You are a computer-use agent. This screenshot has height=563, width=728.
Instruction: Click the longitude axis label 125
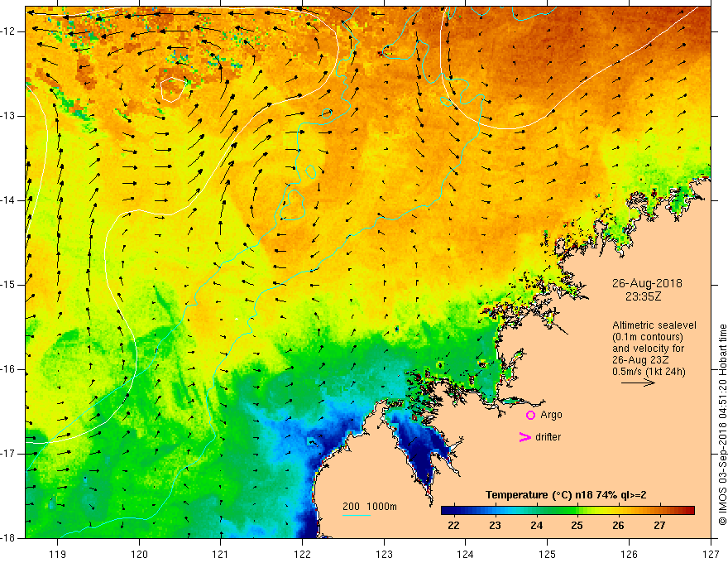[547, 554]
